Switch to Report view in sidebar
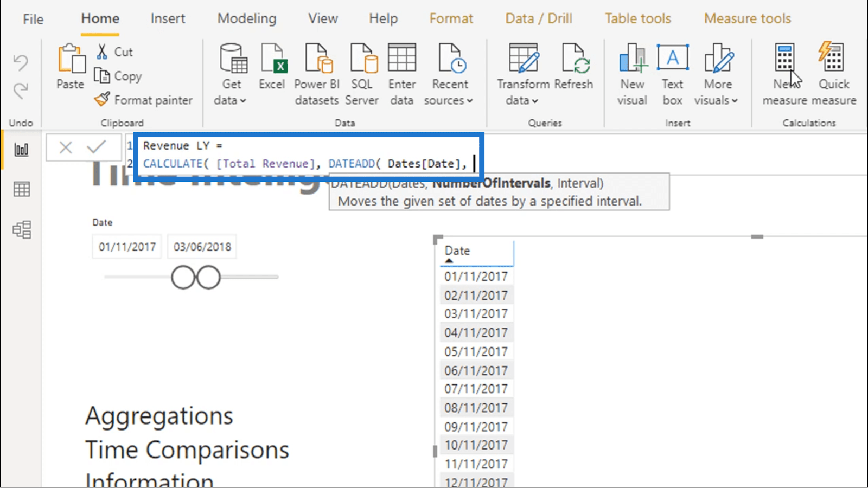The height and width of the screenshot is (488, 868). 22,150
